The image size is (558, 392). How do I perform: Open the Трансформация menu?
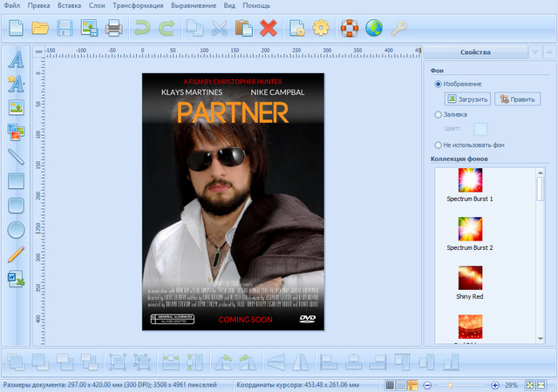coord(139,6)
